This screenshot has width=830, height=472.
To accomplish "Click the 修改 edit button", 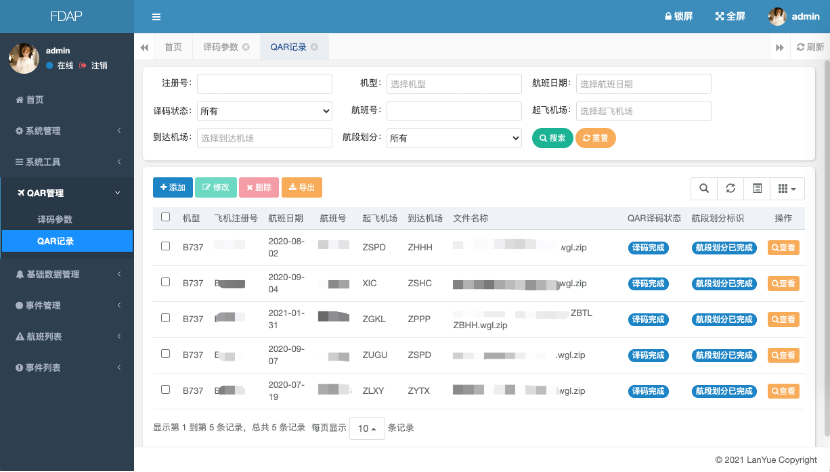I will coord(215,187).
